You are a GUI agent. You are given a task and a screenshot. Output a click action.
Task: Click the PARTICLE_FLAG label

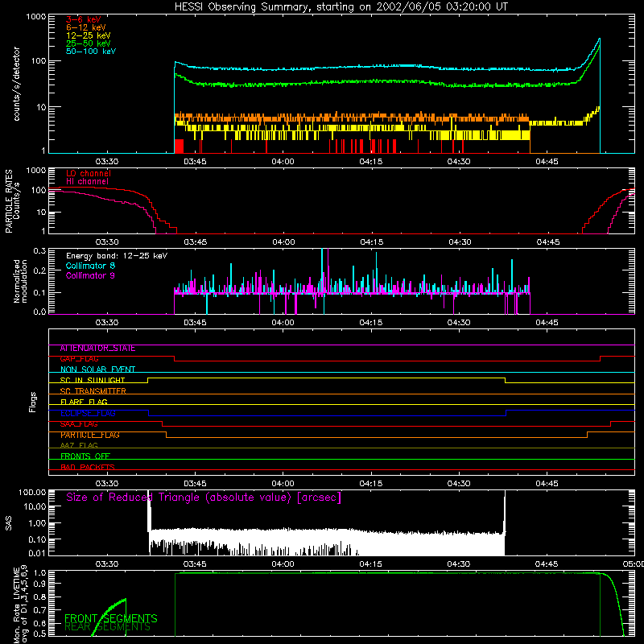90,435
